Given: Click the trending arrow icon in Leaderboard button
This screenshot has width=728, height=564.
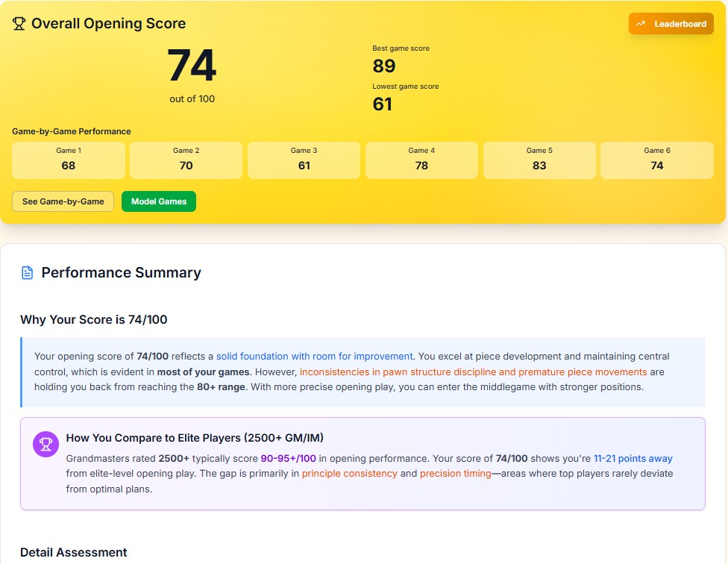Looking at the screenshot, I should (640, 24).
